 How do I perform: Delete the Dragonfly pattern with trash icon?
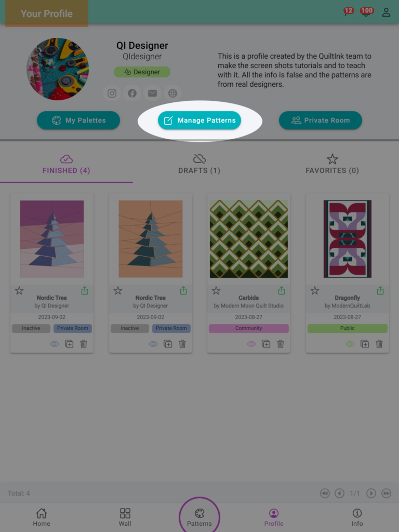[x=379, y=344]
